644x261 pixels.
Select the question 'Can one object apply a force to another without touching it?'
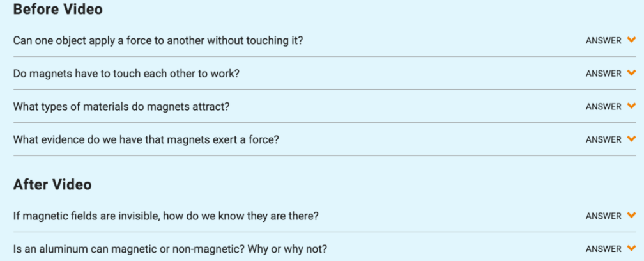(158, 41)
